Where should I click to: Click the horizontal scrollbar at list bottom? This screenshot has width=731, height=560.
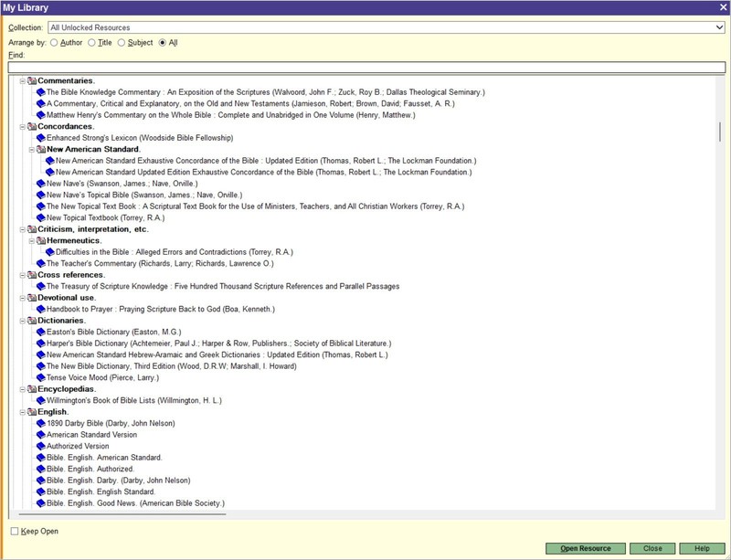click(x=122, y=514)
